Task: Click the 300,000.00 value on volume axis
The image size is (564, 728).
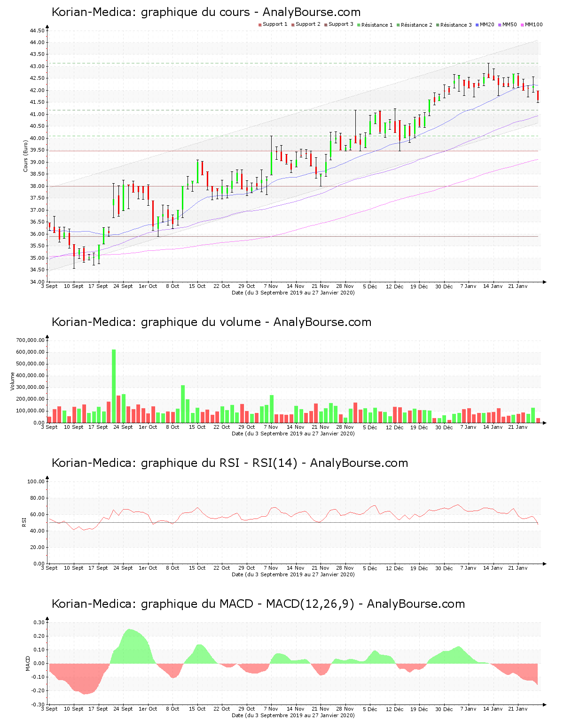Action: click(30, 387)
